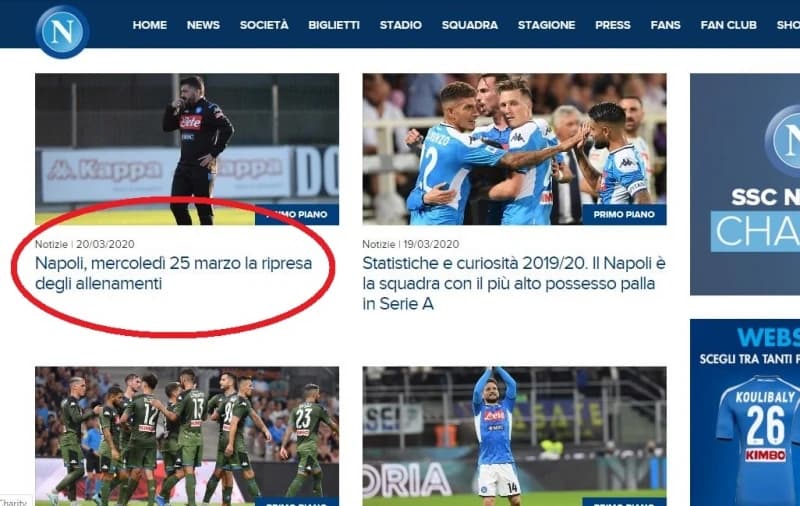Click PRIMO PIANO tag on celebration photo
Image resolution: width=800 pixels, height=506 pixels.
[624, 215]
